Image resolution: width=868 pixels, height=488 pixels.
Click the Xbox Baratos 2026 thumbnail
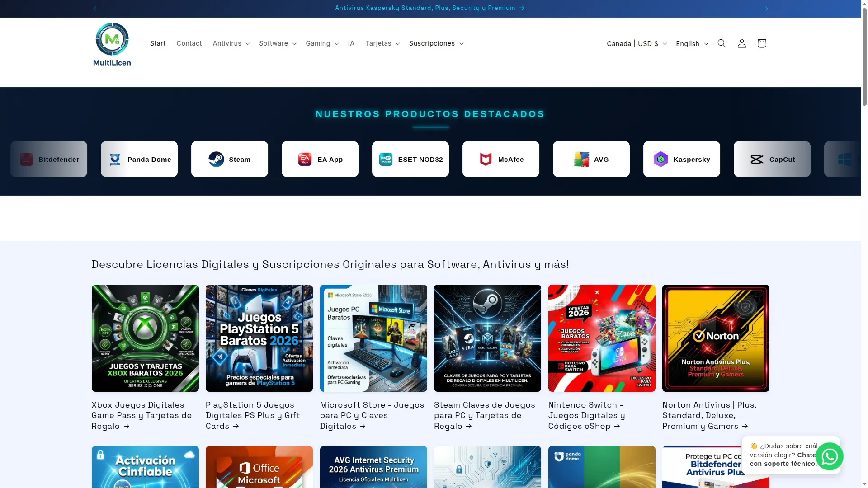(145, 338)
